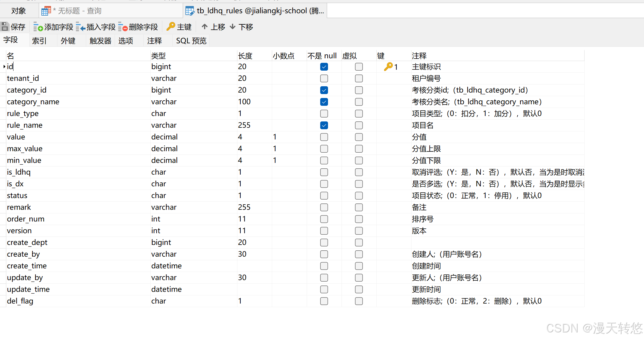This screenshot has height=339, width=644.
Task: Uncheck Not Null for category_id row
Action: point(324,90)
